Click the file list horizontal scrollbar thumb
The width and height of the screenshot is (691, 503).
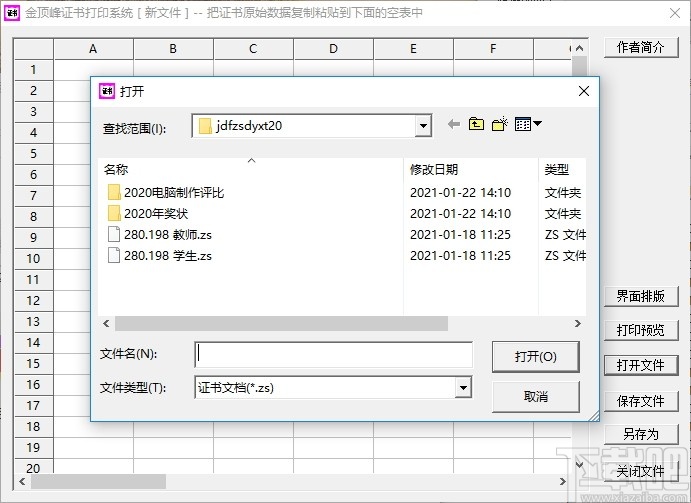click(x=282, y=324)
